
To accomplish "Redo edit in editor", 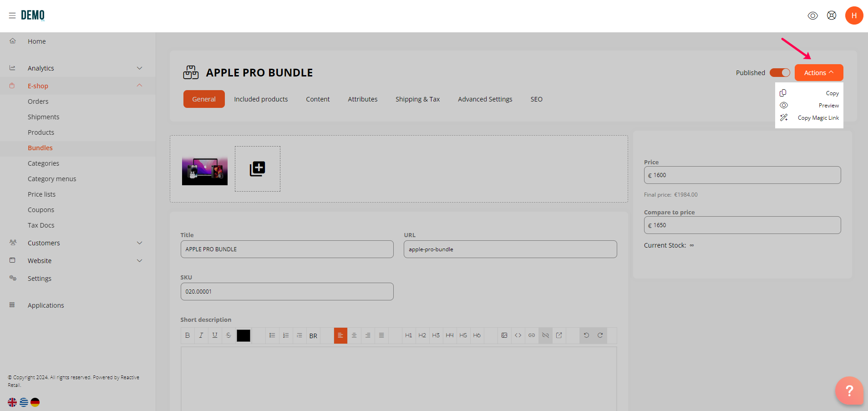I will coord(600,335).
